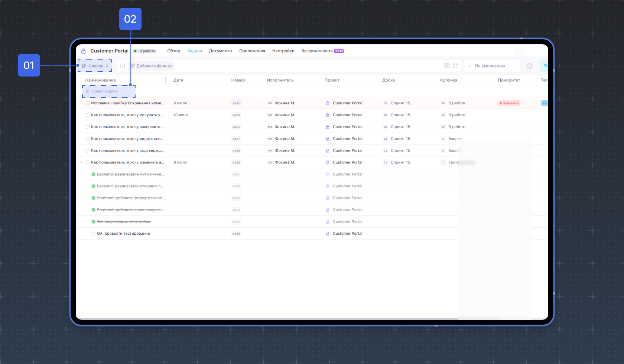
Task: Click the Колонка column header
Action: click(x=449, y=80)
